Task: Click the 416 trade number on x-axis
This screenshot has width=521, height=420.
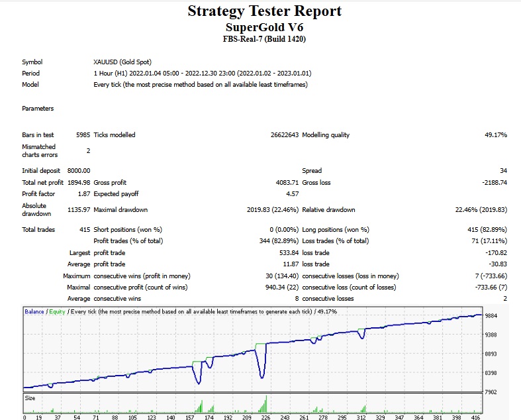Action: [x=475, y=417]
